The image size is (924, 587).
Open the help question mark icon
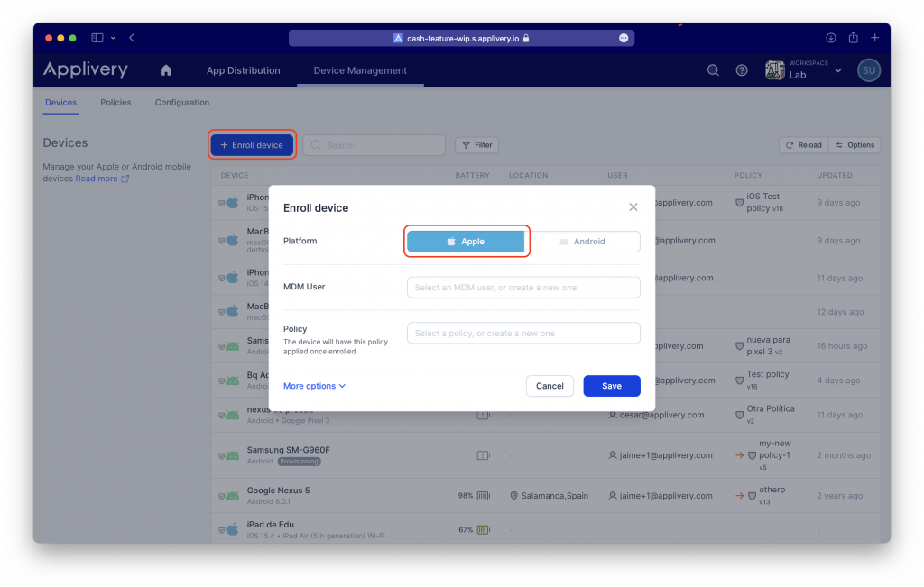click(x=742, y=70)
